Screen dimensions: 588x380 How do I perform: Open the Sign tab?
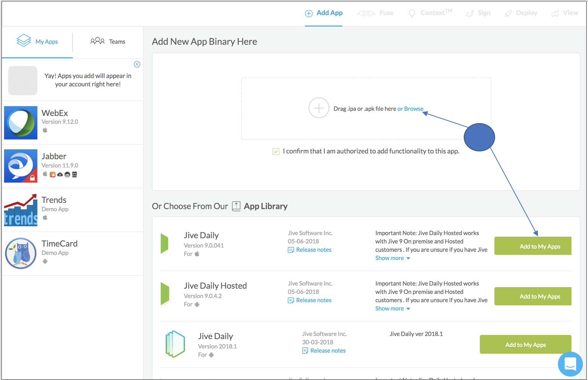[478, 13]
